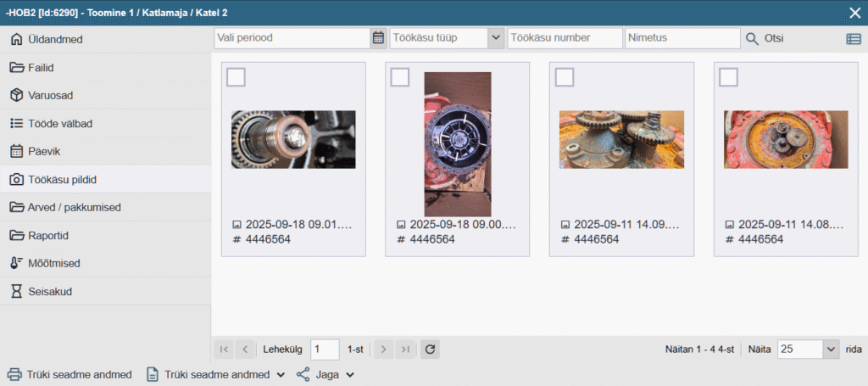Viewport: 868px width, 386px height.
Task: Check the box on the 2025-09-11 14.08 image
Action: (728, 77)
